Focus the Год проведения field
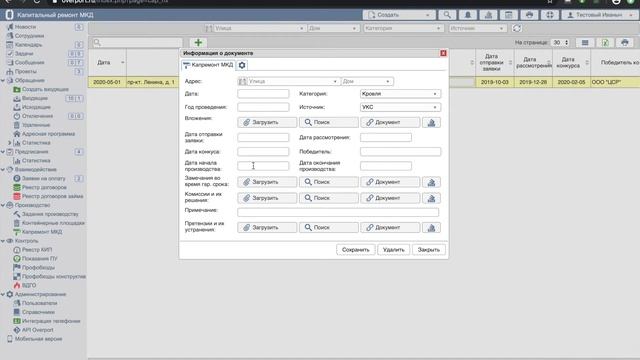The image size is (640, 360). pos(263,107)
